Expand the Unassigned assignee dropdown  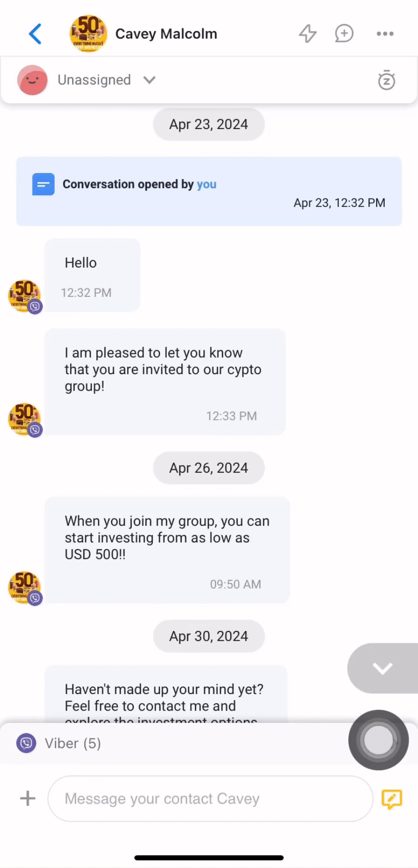(149, 80)
